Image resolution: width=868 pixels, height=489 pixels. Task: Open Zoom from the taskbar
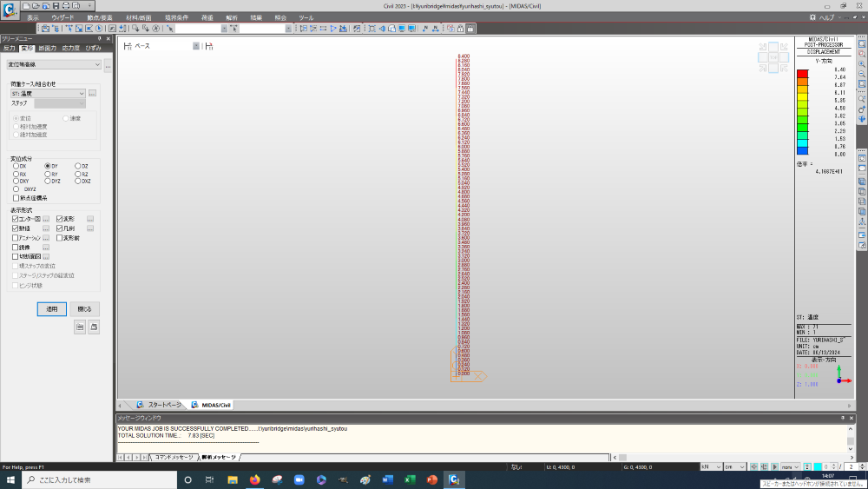point(299,479)
